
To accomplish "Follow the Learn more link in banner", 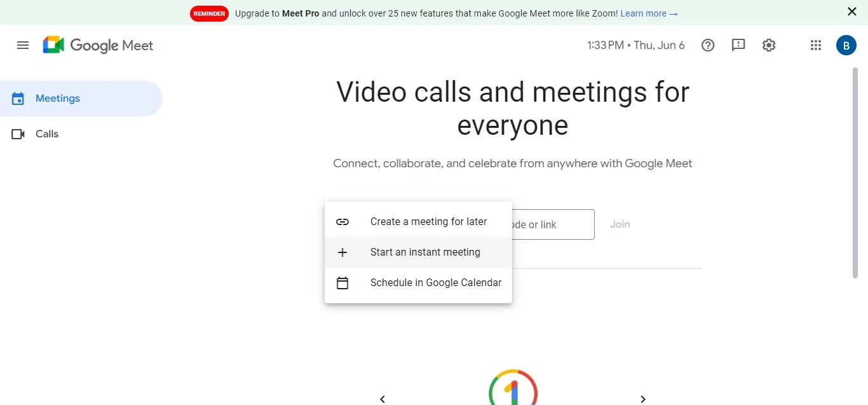I will [x=649, y=13].
